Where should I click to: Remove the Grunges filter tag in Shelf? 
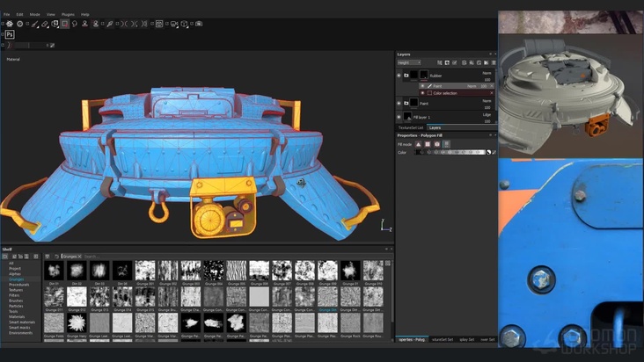(78, 257)
